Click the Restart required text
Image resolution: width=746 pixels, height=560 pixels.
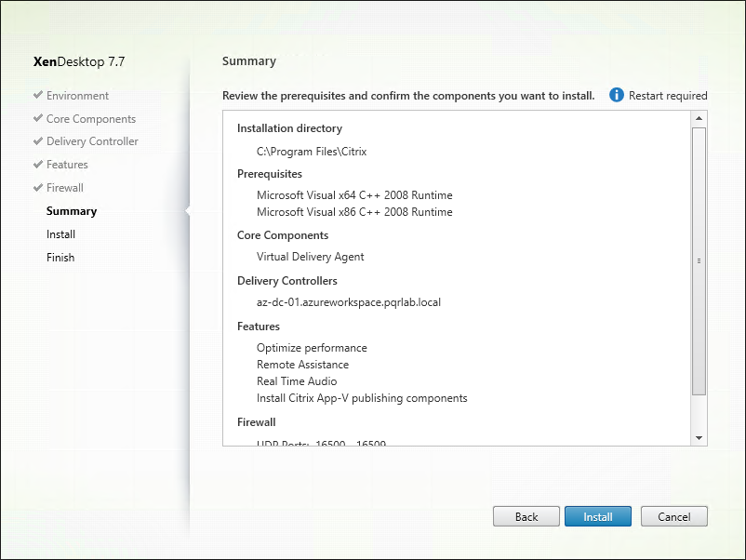(x=668, y=96)
